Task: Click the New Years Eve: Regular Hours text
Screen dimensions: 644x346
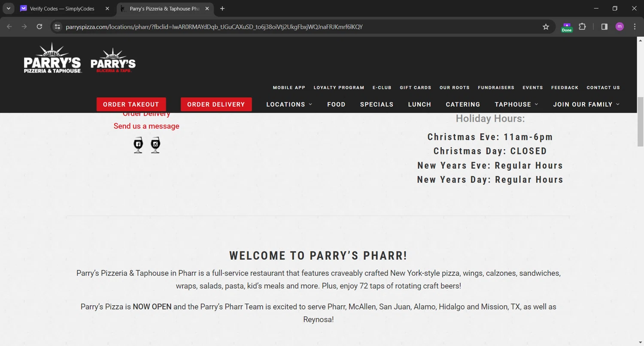Action: pyautogui.click(x=490, y=165)
